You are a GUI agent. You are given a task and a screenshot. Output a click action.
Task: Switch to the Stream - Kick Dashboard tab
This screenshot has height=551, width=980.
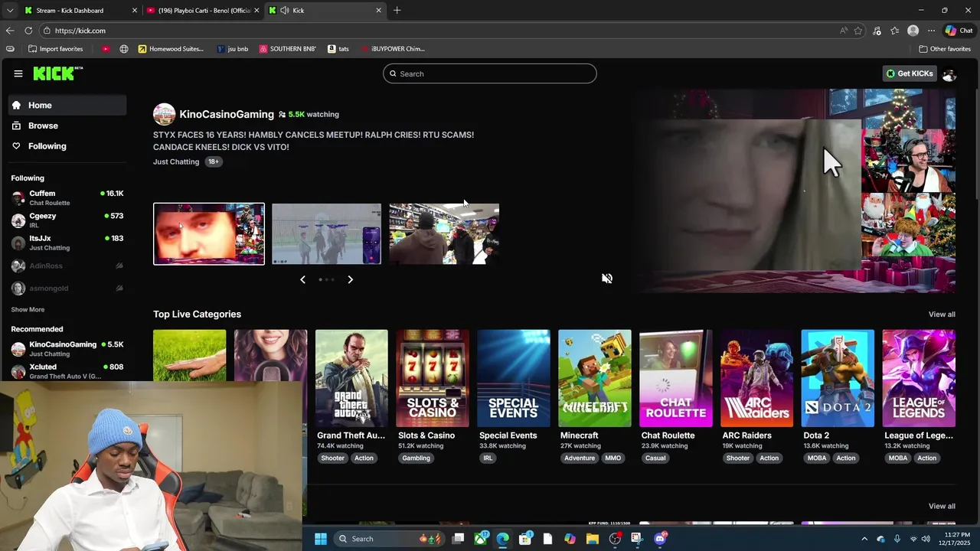point(80,11)
